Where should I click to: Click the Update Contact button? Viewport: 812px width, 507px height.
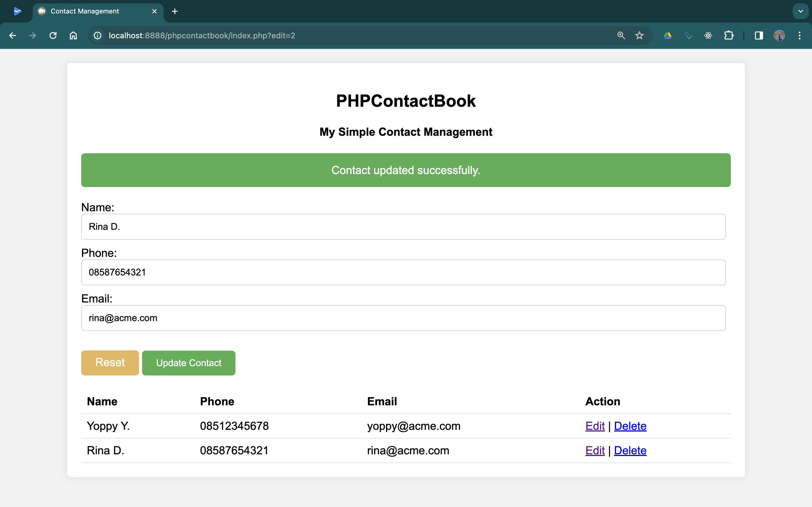(x=189, y=363)
